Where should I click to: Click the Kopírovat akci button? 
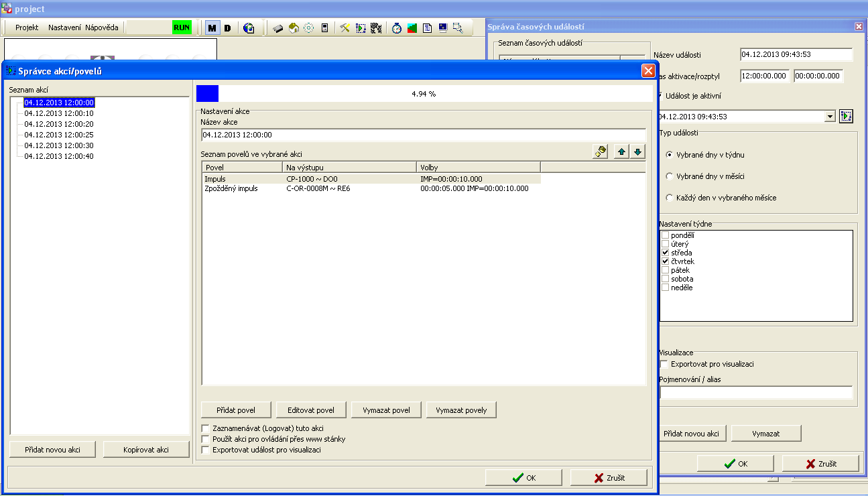(x=146, y=450)
